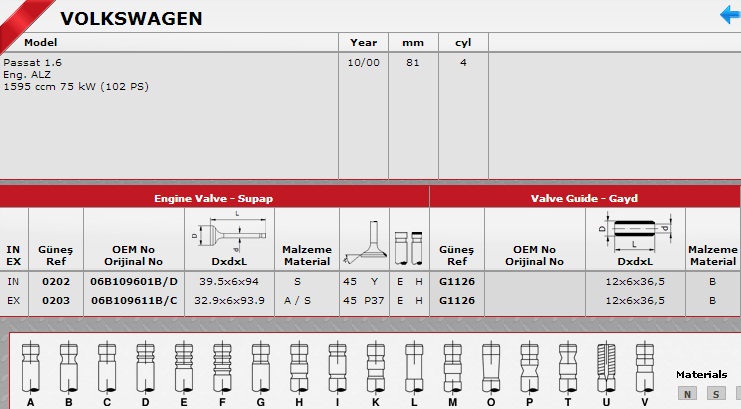This screenshot has height=409, width=741.
Task: Select valve stem end type F
Action: click(222, 374)
